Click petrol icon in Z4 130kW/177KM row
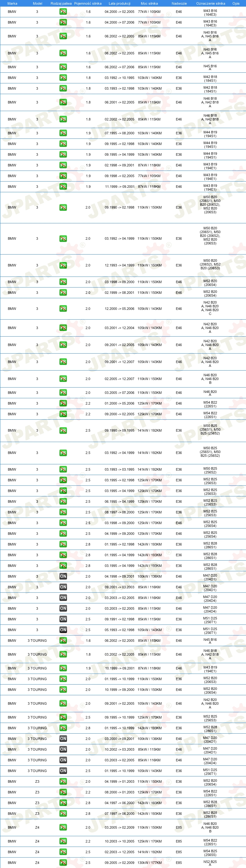This screenshot has width=246, height=868. point(63,862)
